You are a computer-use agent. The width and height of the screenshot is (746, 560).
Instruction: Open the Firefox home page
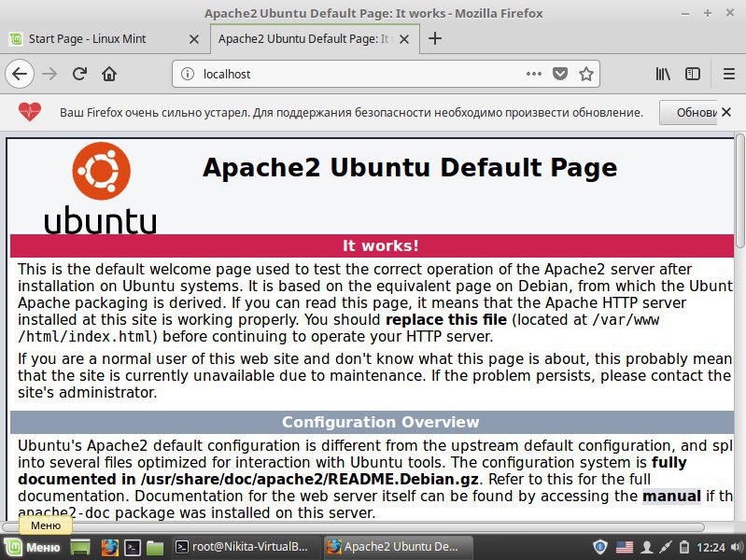(x=109, y=74)
